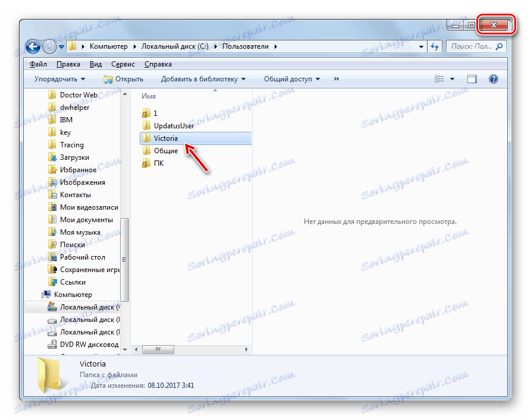Go back with the blue Back arrow
This screenshot has width=531, height=420.
(33, 47)
